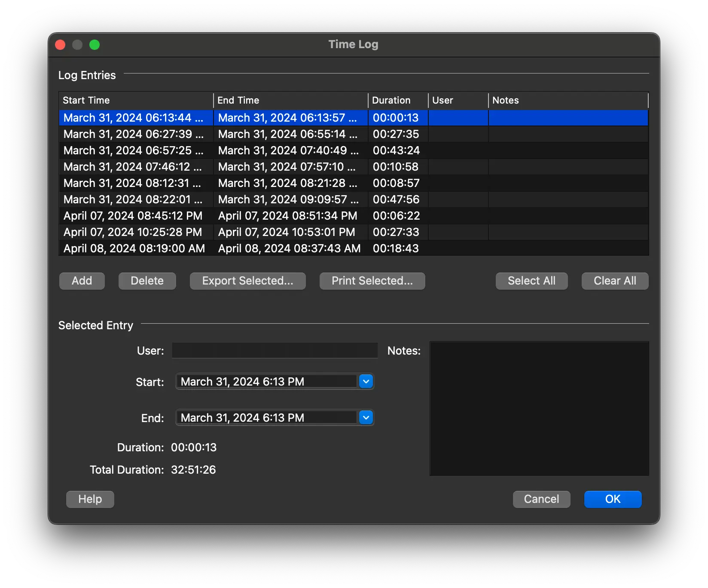Image resolution: width=708 pixels, height=588 pixels.
Task: Click Export Selected button
Action: (x=247, y=281)
